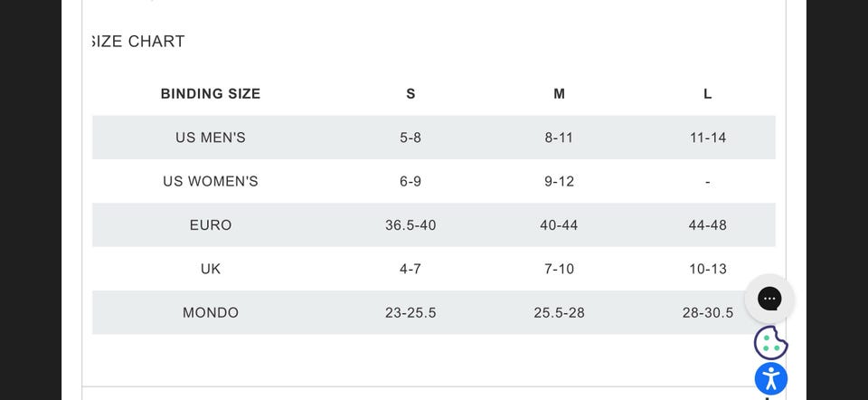868x400 pixels.
Task: Open the accessibility options widget
Action: pyautogui.click(x=770, y=378)
